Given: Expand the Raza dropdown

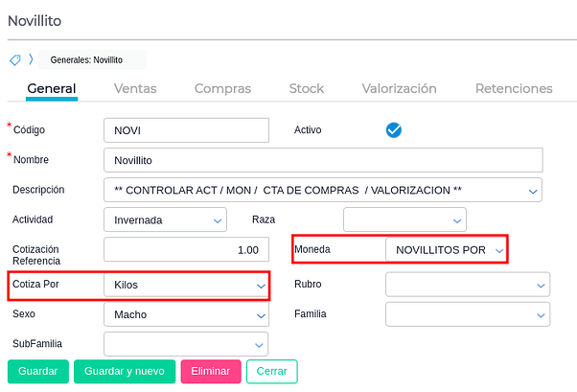Looking at the screenshot, I should coord(404,219).
